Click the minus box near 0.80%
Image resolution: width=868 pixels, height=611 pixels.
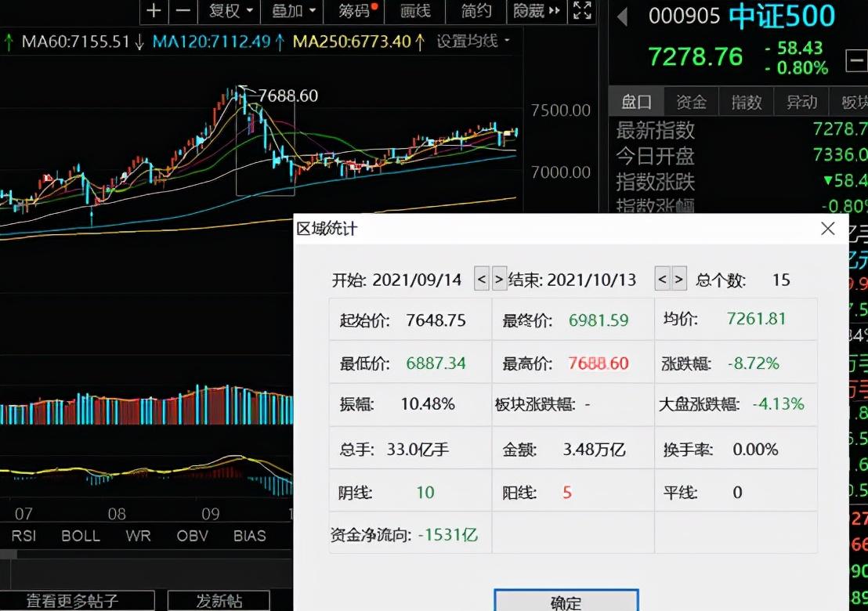855,60
